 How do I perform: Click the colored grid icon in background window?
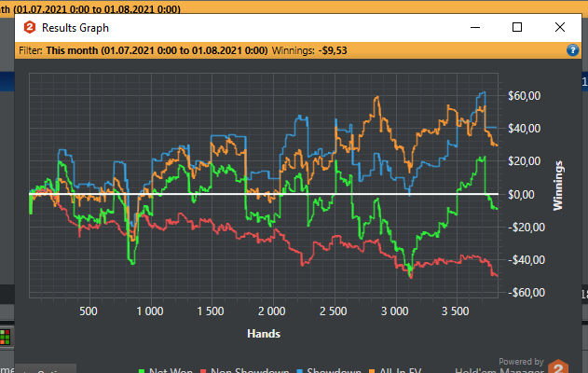pos(5,338)
